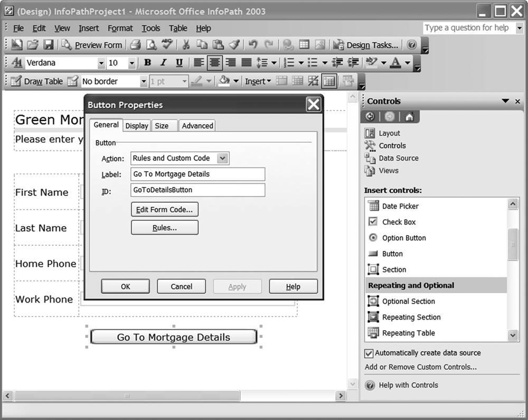Click the Undo arrow icon

click(253, 44)
